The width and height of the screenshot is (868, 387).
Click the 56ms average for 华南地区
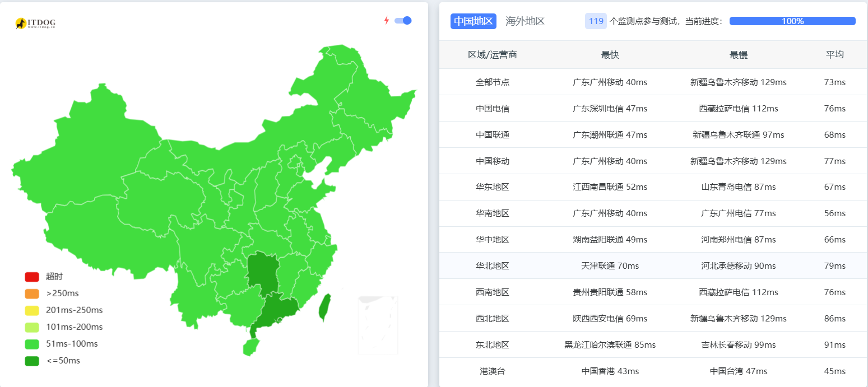835,213
